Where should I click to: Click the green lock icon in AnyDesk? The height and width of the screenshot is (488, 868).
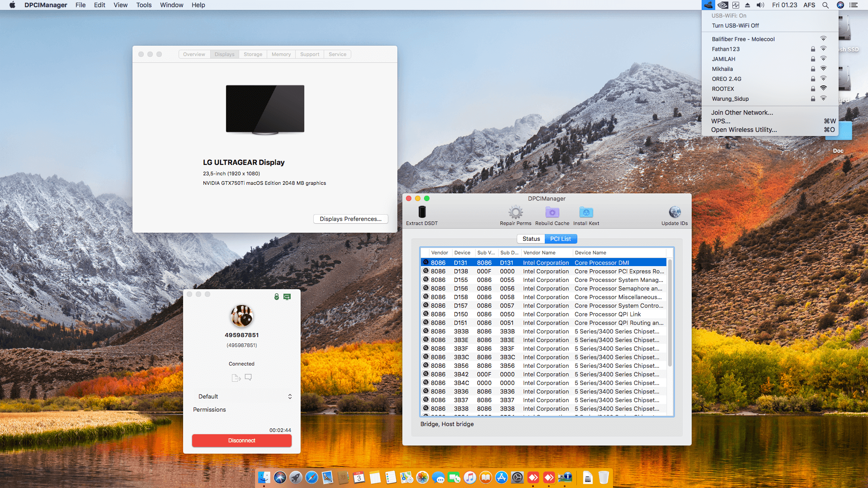pyautogui.click(x=277, y=297)
